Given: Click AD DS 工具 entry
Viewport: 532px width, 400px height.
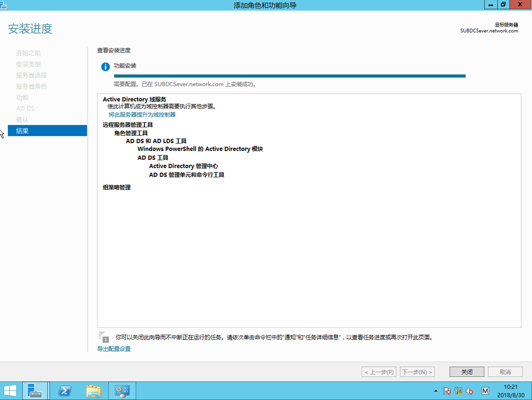Looking at the screenshot, I should point(153,158).
